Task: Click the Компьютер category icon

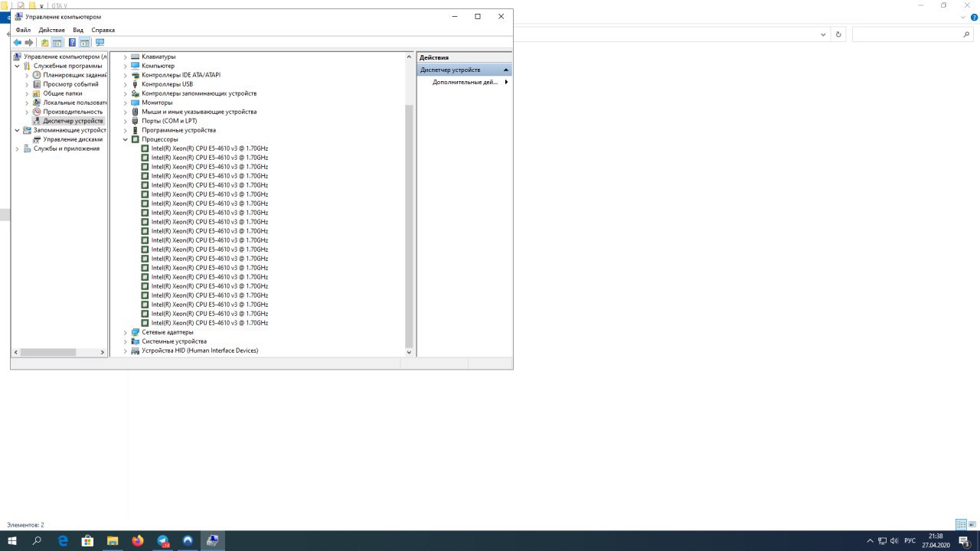Action: [x=136, y=66]
